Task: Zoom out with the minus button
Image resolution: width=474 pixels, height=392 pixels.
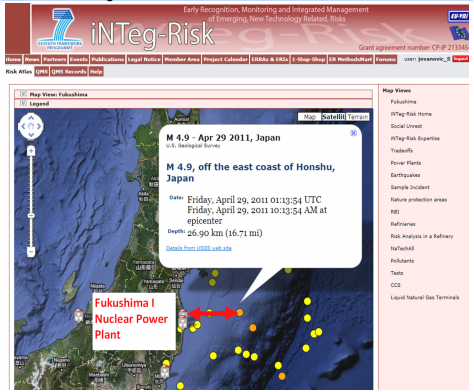Action: coord(31,251)
